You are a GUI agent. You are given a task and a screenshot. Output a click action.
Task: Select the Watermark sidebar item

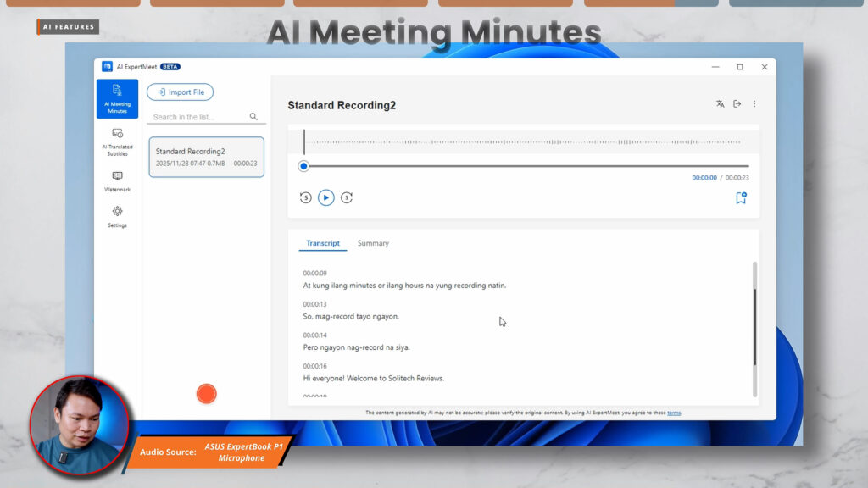click(x=117, y=180)
